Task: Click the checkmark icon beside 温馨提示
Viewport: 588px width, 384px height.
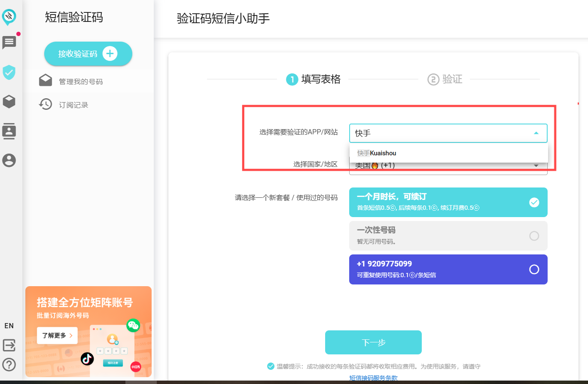Action: [x=271, y=366]
